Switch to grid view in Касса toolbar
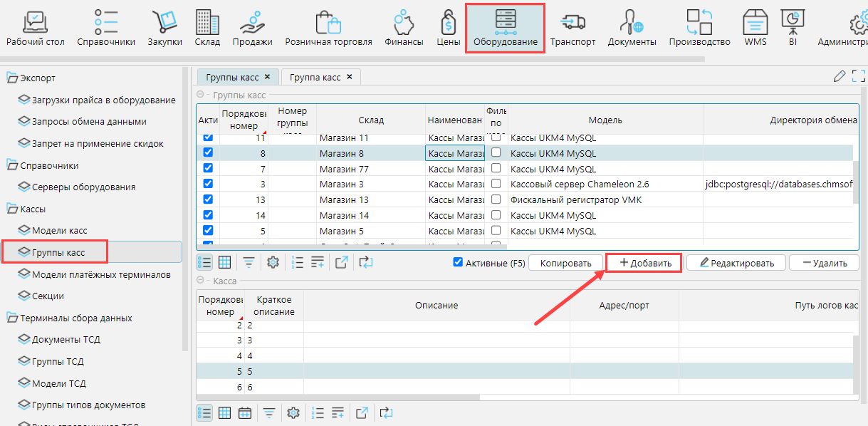 [224, 412]
